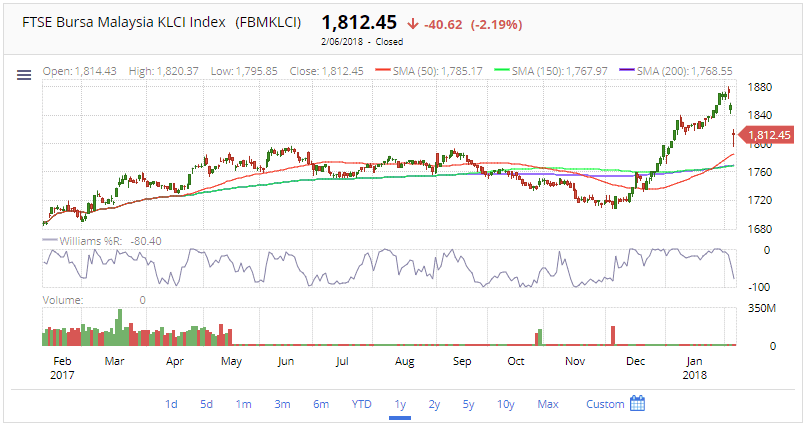The height and width of the screenshot is (428, 807).
Task: Click the red down arrow change indicator
Action: coord(412,24)
